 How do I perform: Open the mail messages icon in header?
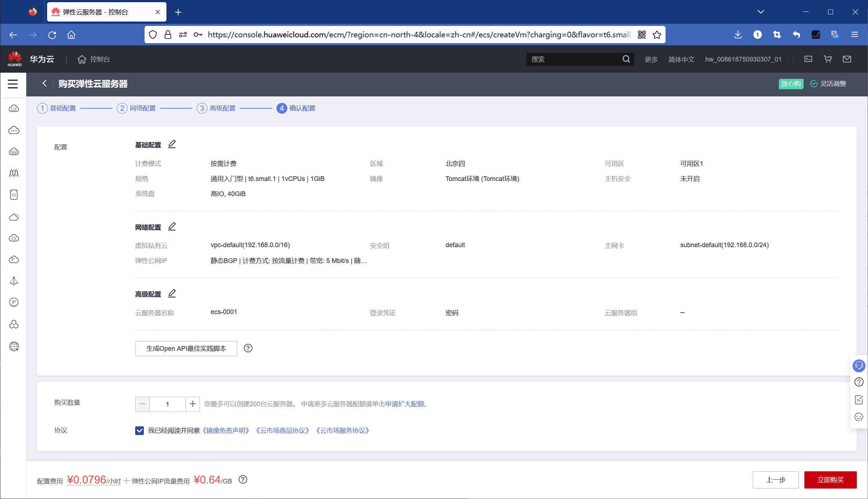pyautogui.click(x=847, y=59)
